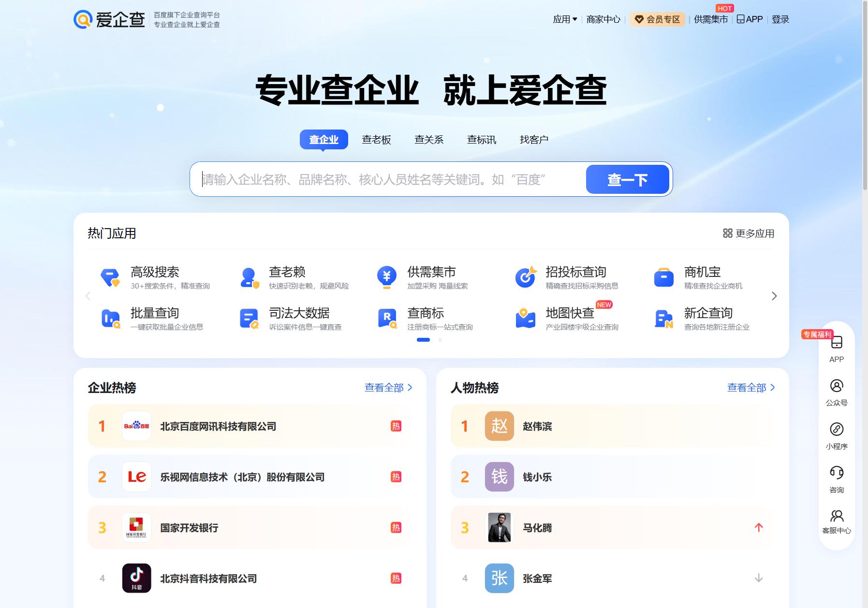Click the APP phone icon in right sidebar
Viewport: 868px width, 608px height.
837,343
